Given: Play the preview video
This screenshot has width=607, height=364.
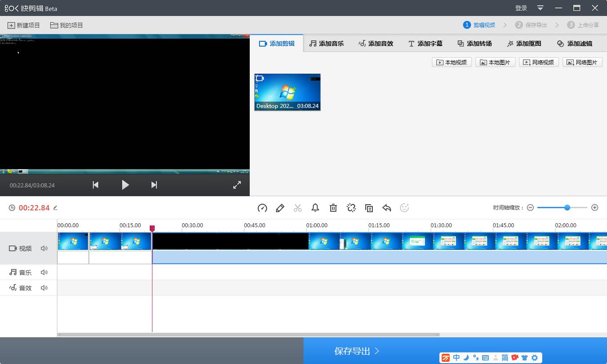Looking at the screenshot, I should pyautogui.click(x=125, y=185).
